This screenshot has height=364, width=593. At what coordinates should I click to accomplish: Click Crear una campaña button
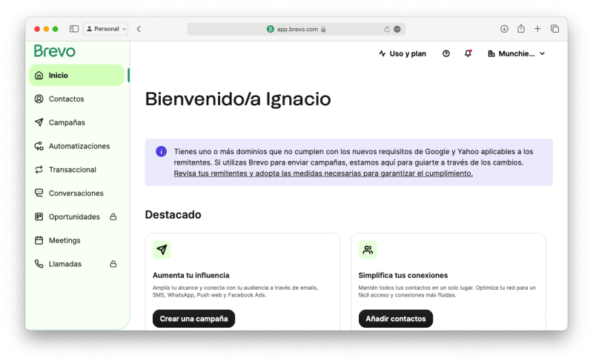pyautogui.click(x=193, y=319)
